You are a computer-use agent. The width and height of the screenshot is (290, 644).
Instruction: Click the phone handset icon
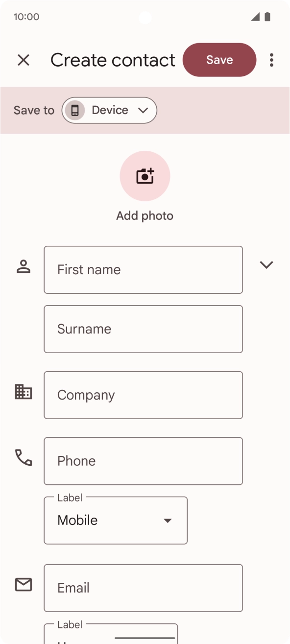[x=23, y=459]
